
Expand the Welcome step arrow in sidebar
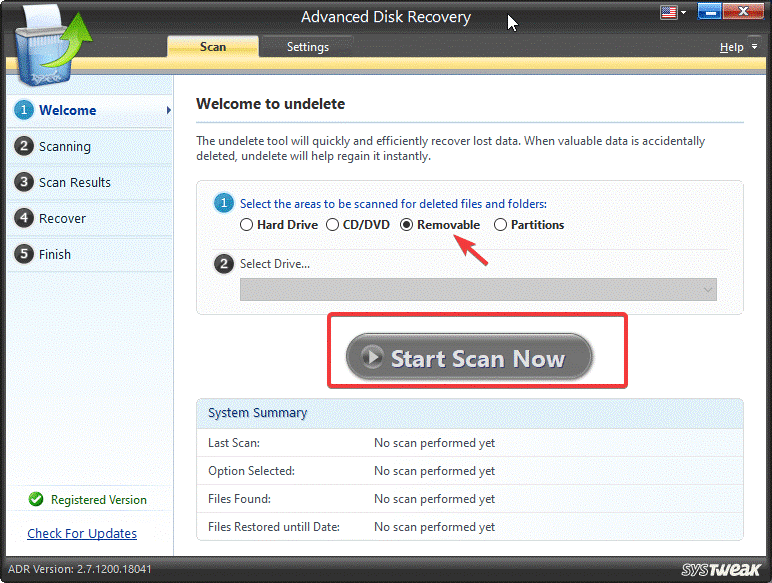[168, 110]
